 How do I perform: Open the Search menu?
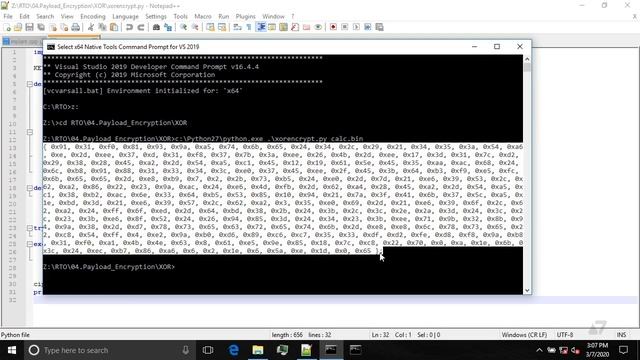click(45, 16)
